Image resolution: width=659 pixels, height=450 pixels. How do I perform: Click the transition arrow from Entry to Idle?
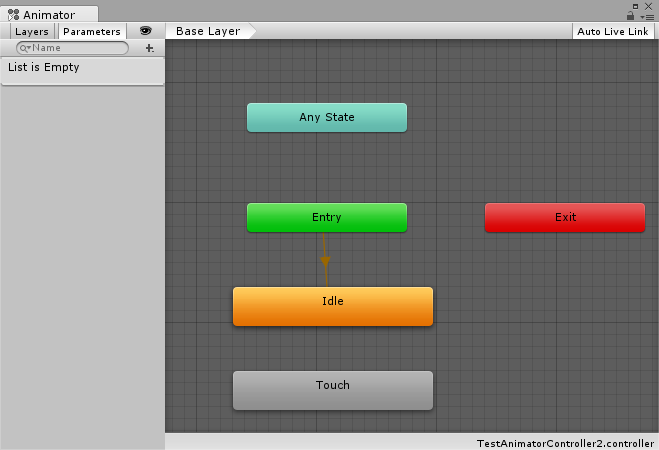pyautogui.click(x=325, y=261)
